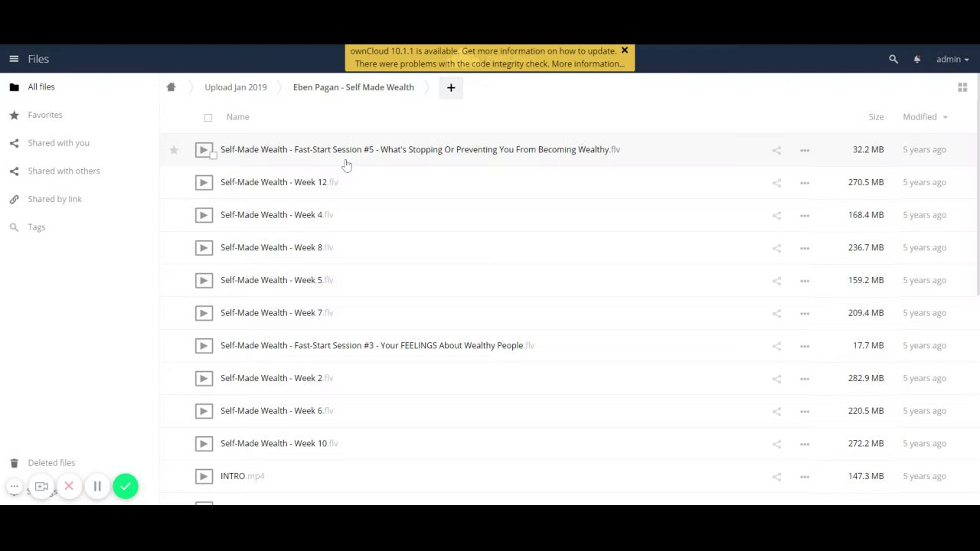This screenshot has height=551, width=980.
Task: Open Self-Made Wealth - Week 6 file
Action: [x=276, y=411]
